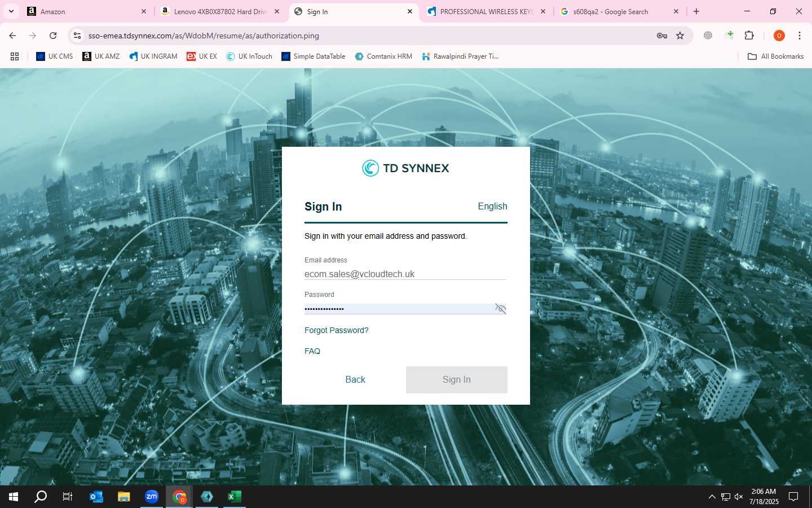This screenshot has height=508, width=812.
Task: Click the Sign In button
Action: coord(457,380)
